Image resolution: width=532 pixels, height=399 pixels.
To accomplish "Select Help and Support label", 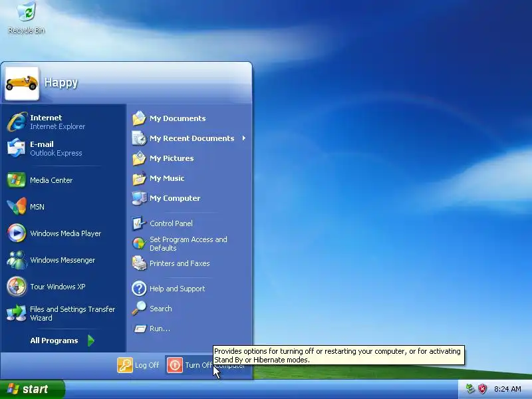I will pos(177,289).
